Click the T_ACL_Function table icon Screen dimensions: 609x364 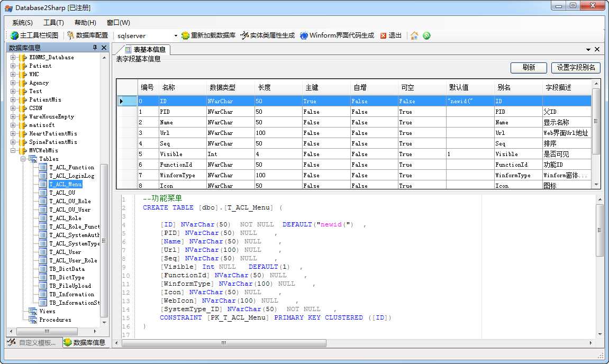tap(43, 167)
